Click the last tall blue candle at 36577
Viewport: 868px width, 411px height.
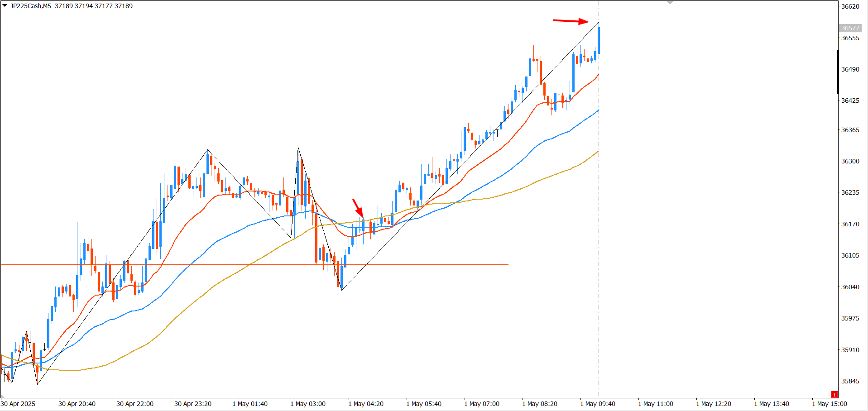[x=599, y=40]
